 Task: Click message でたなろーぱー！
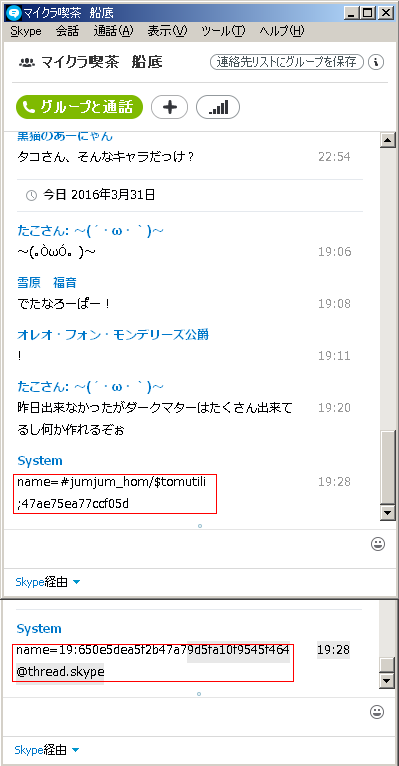(64, 304)
